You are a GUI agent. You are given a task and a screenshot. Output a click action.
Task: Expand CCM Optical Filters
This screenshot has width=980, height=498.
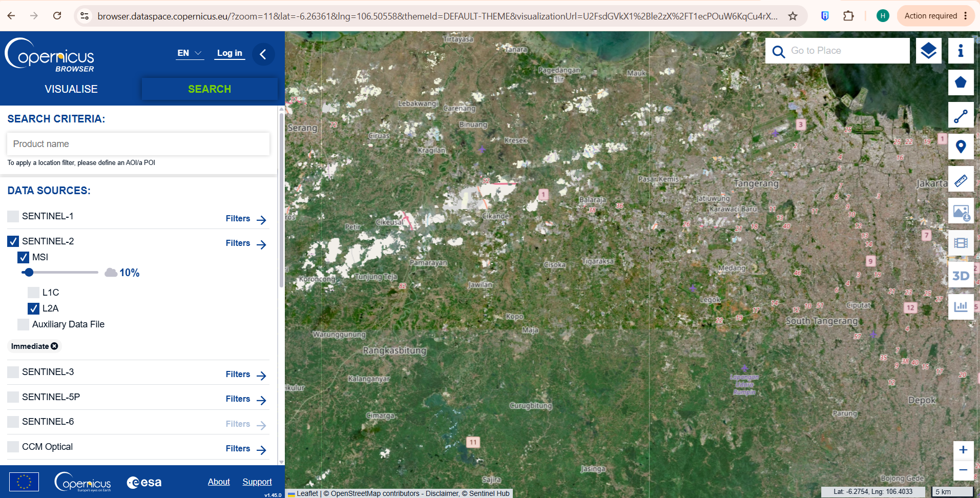click(x=246, y=449)
